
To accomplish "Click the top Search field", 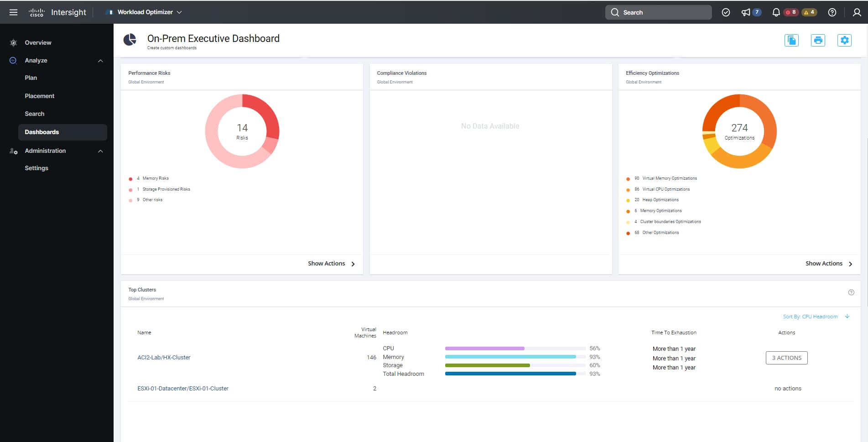I will (x=659, y=12).
